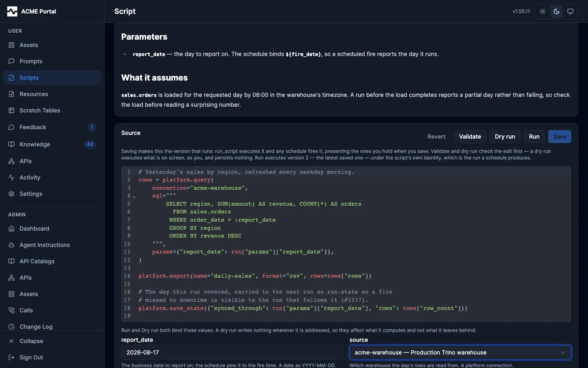Click API Catalogs label in the sidebar
The image size is (588, 368).
pyautogui.click(x=37, y=261)
